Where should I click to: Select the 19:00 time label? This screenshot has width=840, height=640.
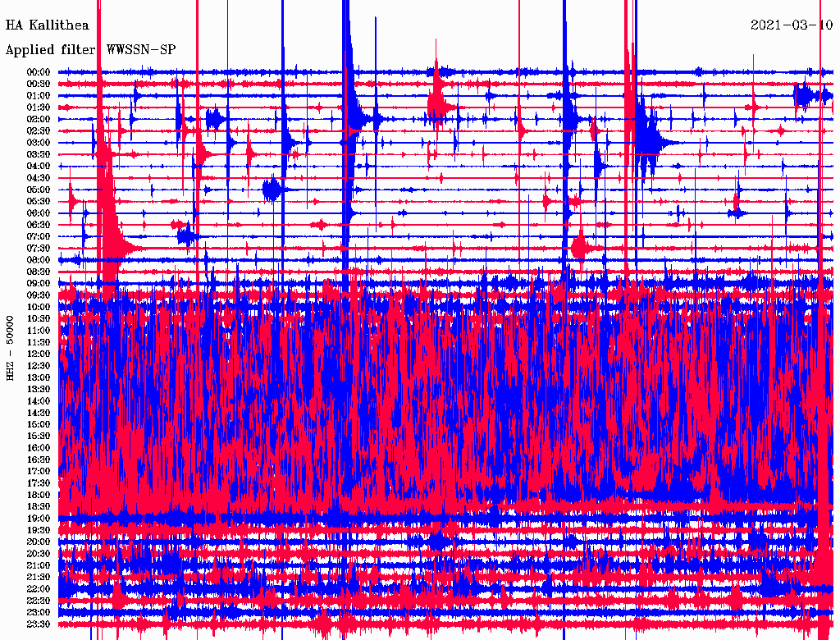pyautogui.click(x=39, y=519)
